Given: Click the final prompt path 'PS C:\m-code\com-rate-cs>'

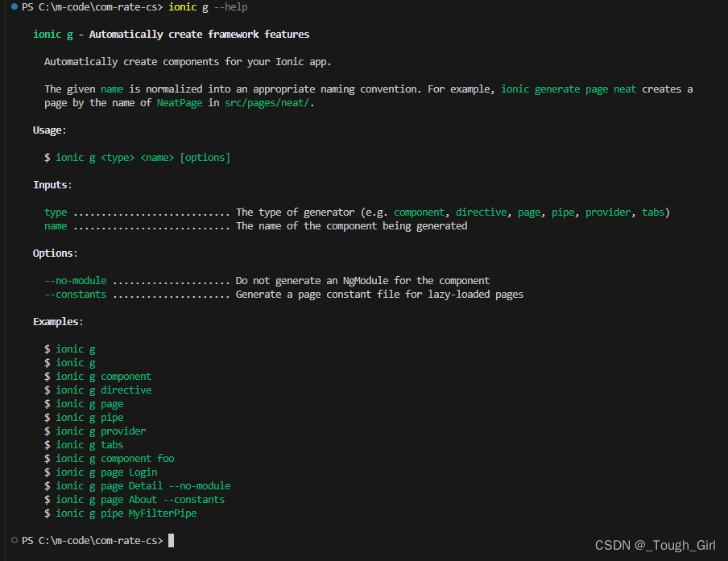Looking at the screenshot, I should 93,541.
